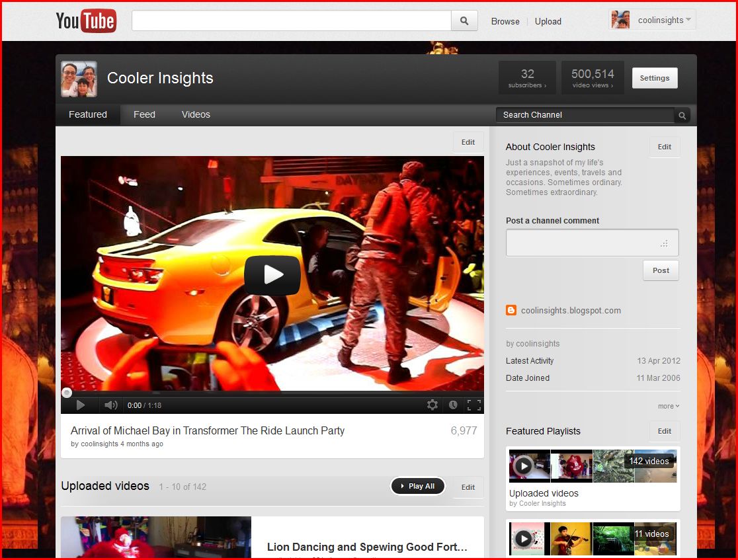Click the Post a channel comment text box
Viewport: 738px width, 560px height.
592,243
